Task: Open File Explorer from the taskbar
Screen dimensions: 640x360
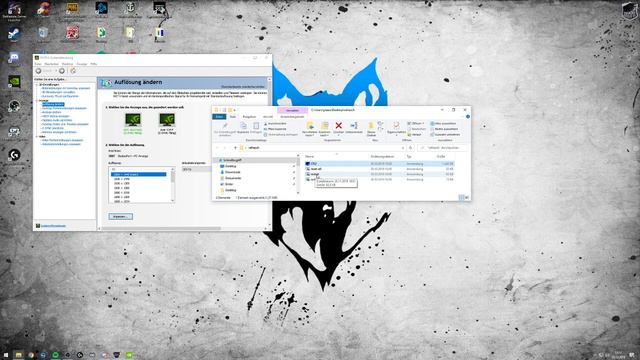Action: [x=18, y=356]
